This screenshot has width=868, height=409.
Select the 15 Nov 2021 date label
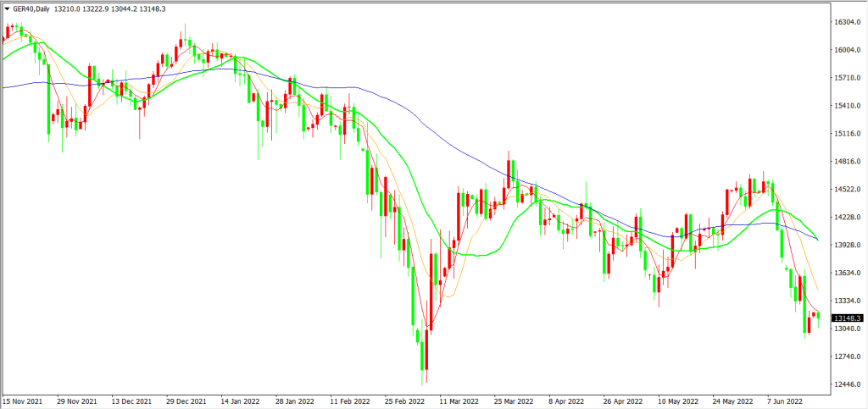[22, 401]
